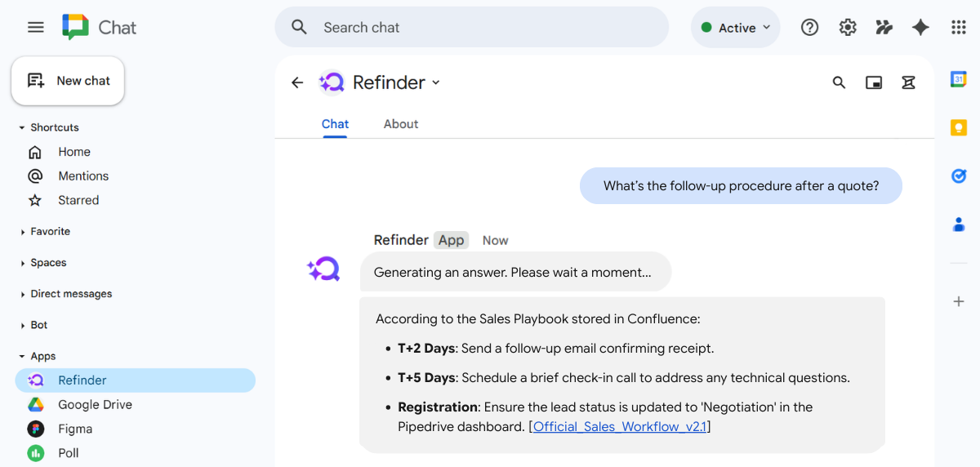Open the Help question mark icon

point(809,27)
